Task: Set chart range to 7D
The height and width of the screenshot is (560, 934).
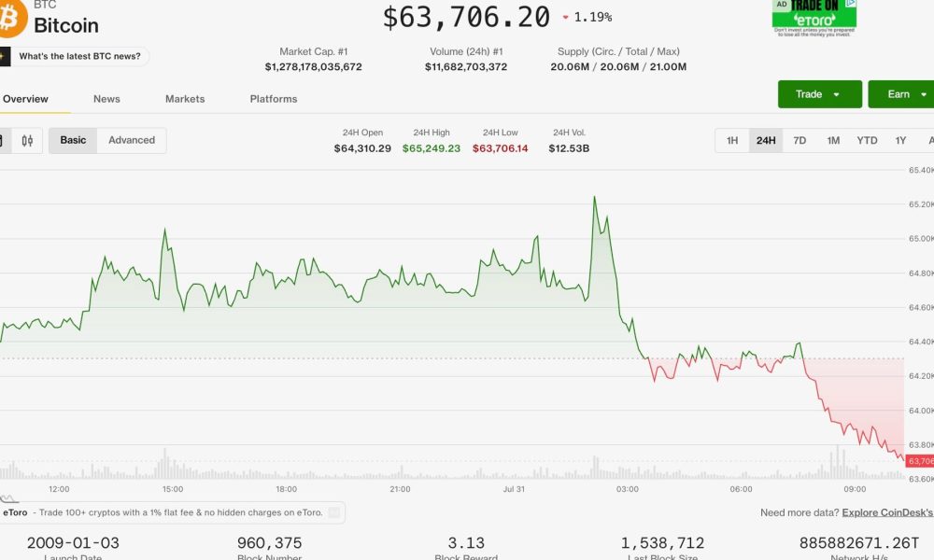Action: (800, 140)
